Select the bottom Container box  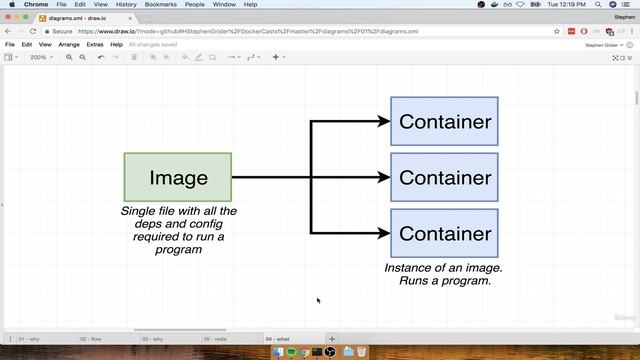444,233
